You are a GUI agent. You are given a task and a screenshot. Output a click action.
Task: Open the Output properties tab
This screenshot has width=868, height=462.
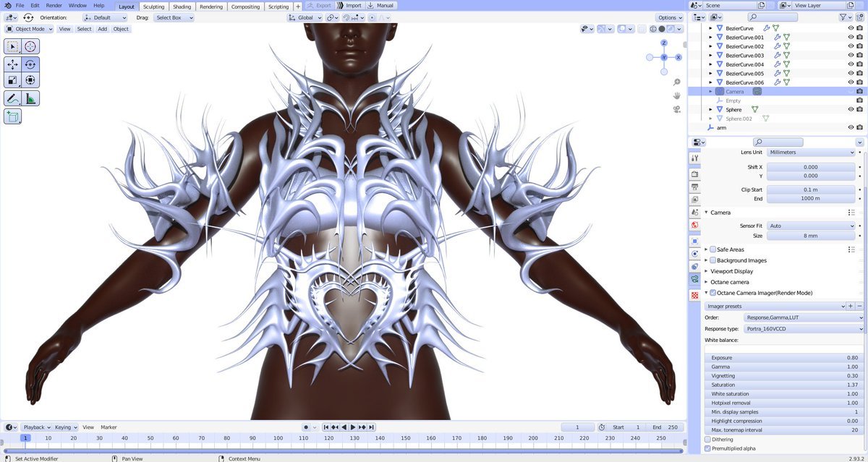click(x=695, y=187)
